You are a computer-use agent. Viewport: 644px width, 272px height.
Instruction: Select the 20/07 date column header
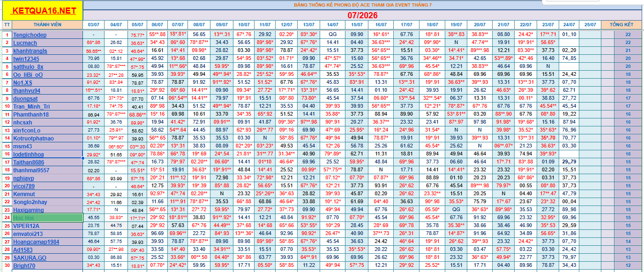[480, 24]
